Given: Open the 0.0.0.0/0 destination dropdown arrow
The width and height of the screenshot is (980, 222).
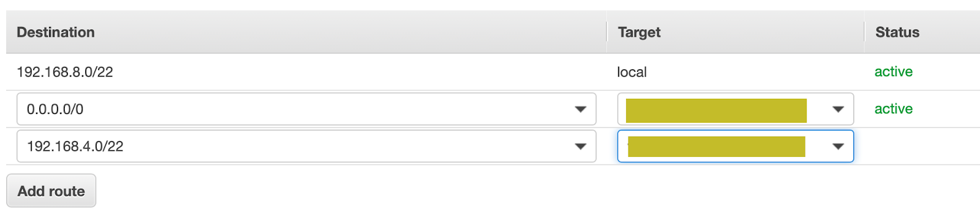Looking at the screenshot, I should click(580, 109).
